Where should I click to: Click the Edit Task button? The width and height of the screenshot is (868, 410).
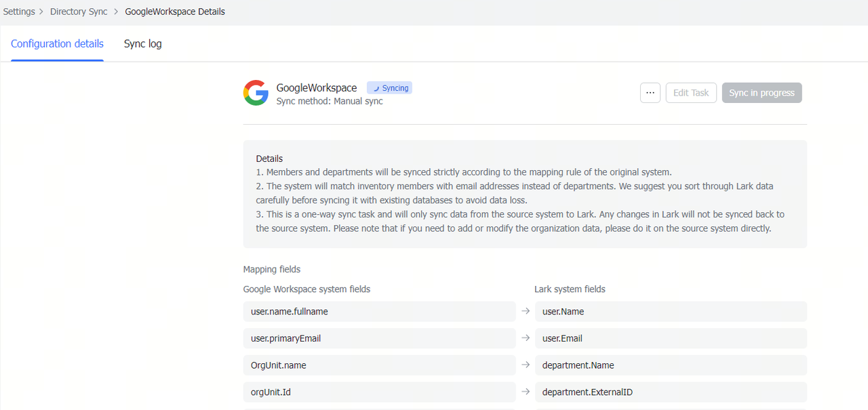691,93
